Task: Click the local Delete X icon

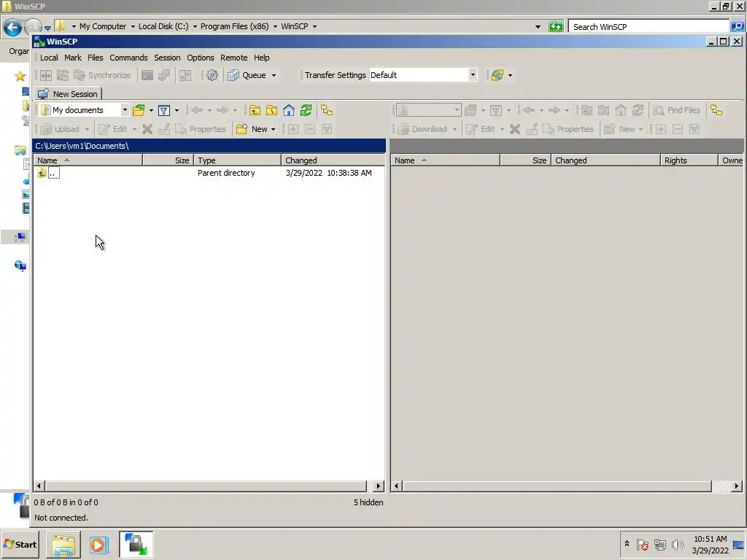Action: point(147,129)
